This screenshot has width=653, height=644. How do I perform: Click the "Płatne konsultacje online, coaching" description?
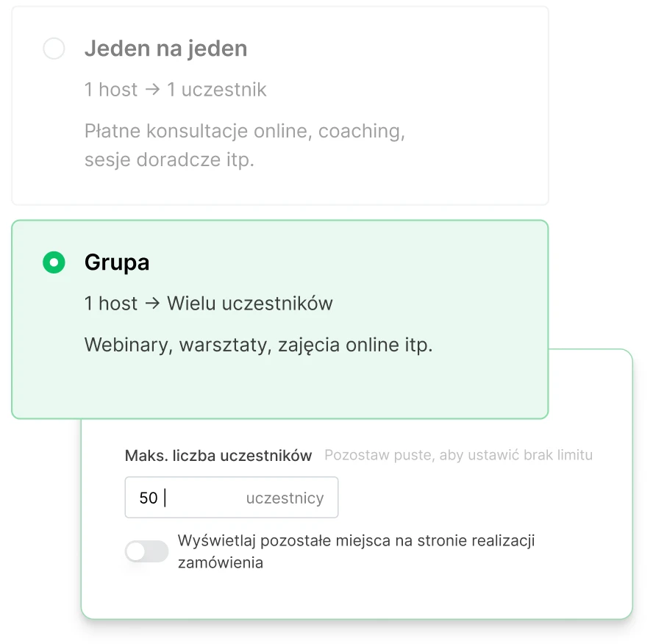point(245,132)
